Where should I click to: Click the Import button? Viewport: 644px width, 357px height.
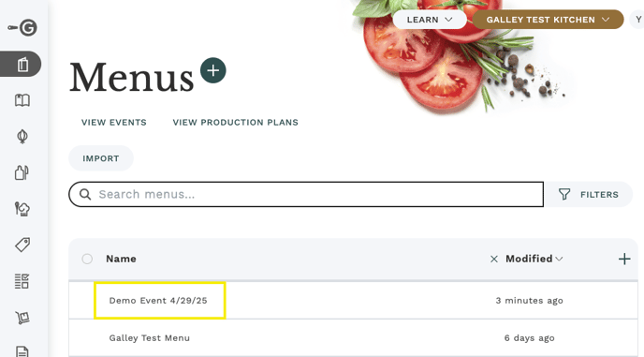pos(101,158)
